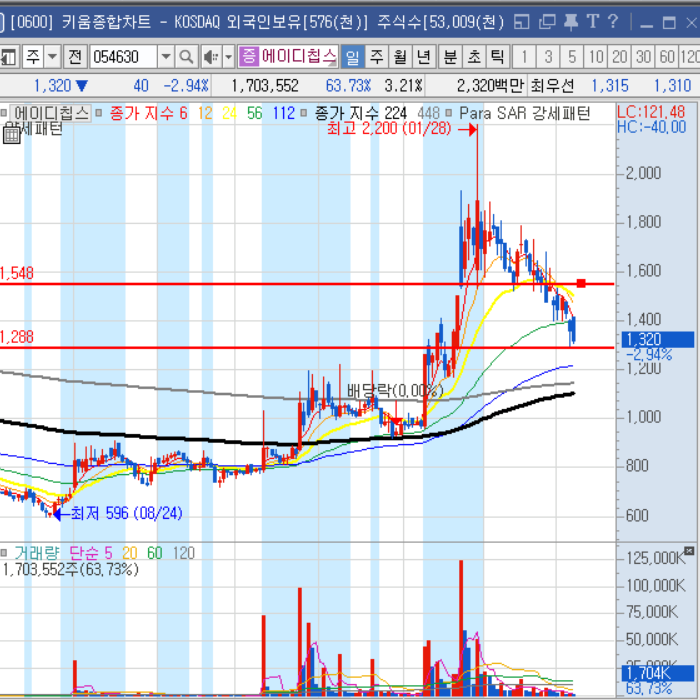Click the 56 moving average legend label
The width and height of the screenshot is (700, 700).
(x=254, y=113)
